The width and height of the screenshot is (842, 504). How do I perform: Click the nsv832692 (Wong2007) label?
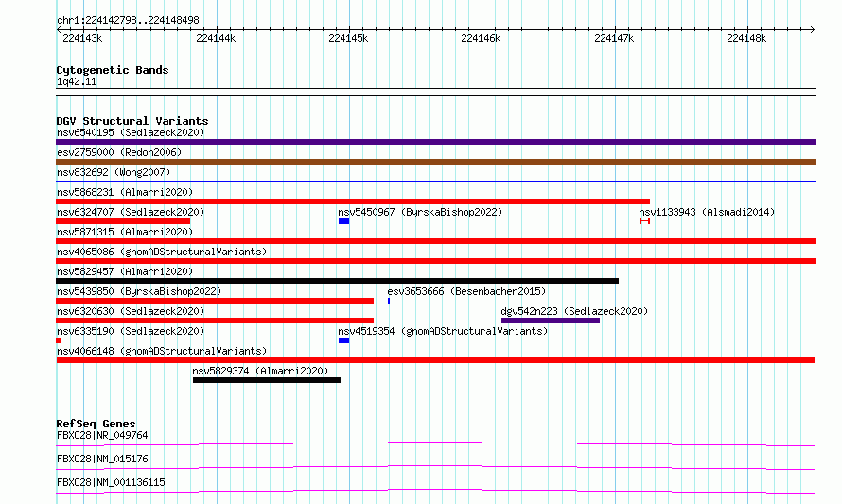[114, 172]
